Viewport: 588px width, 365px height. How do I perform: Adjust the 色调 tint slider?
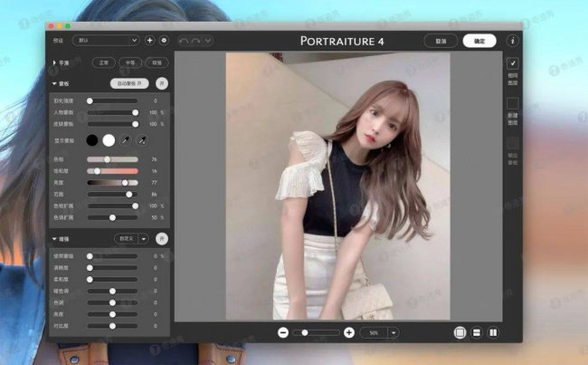[112, 303]
